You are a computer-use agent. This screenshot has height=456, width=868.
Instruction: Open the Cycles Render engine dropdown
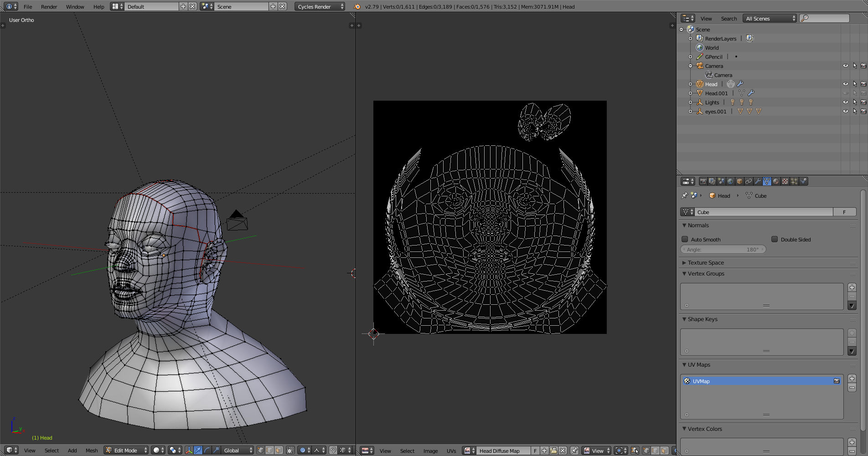(x=320, y=6)
